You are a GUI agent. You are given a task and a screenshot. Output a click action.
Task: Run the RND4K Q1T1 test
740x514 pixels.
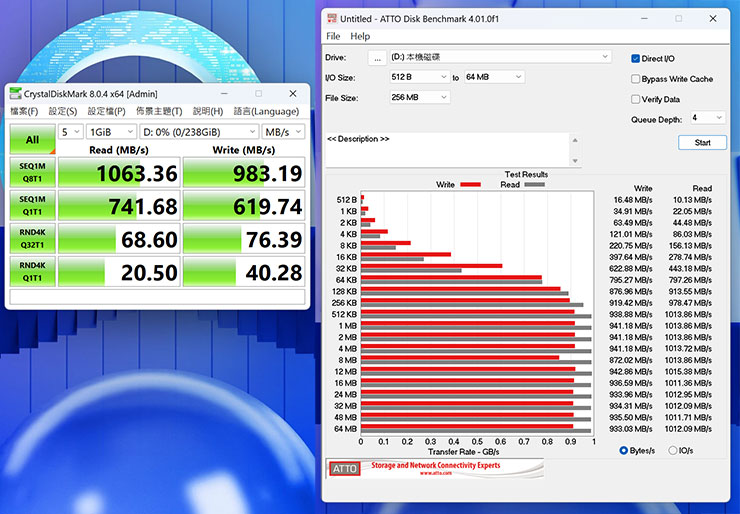(x=33, y=271)
